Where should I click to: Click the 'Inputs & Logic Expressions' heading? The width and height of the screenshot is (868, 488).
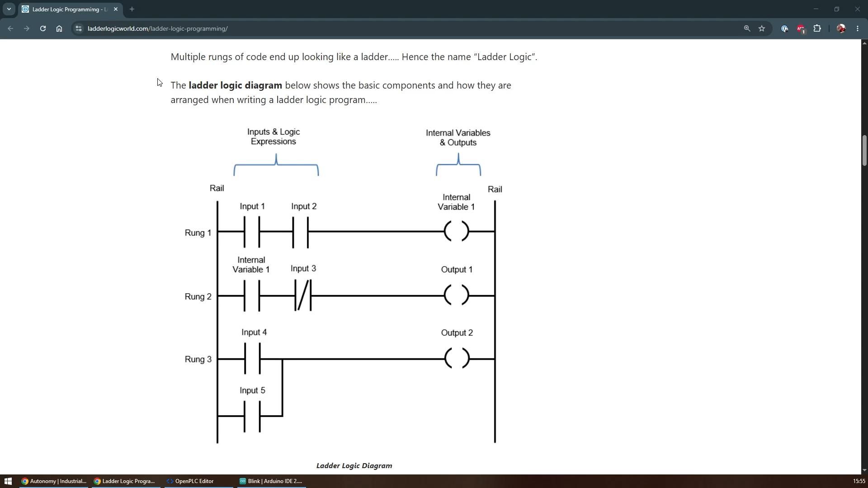click(274, 137)
